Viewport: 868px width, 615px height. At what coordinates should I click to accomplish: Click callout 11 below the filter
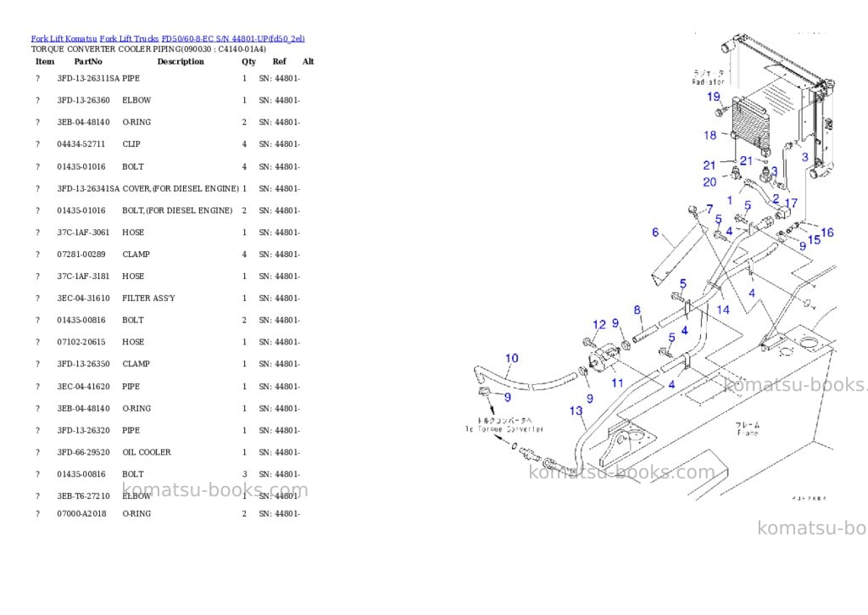617,383
